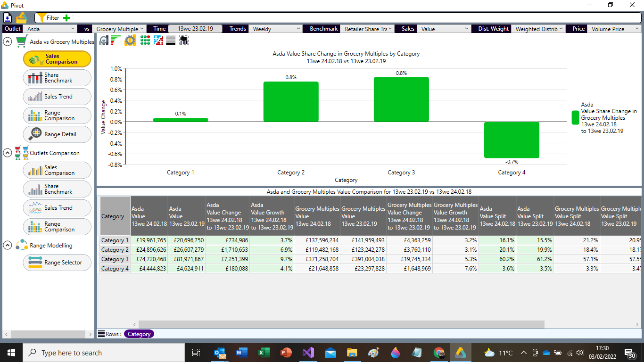Select the highlighted Sales Comparison under Asda vs Grocery Multiples
The image size is (644, 362).
[57, 59]
